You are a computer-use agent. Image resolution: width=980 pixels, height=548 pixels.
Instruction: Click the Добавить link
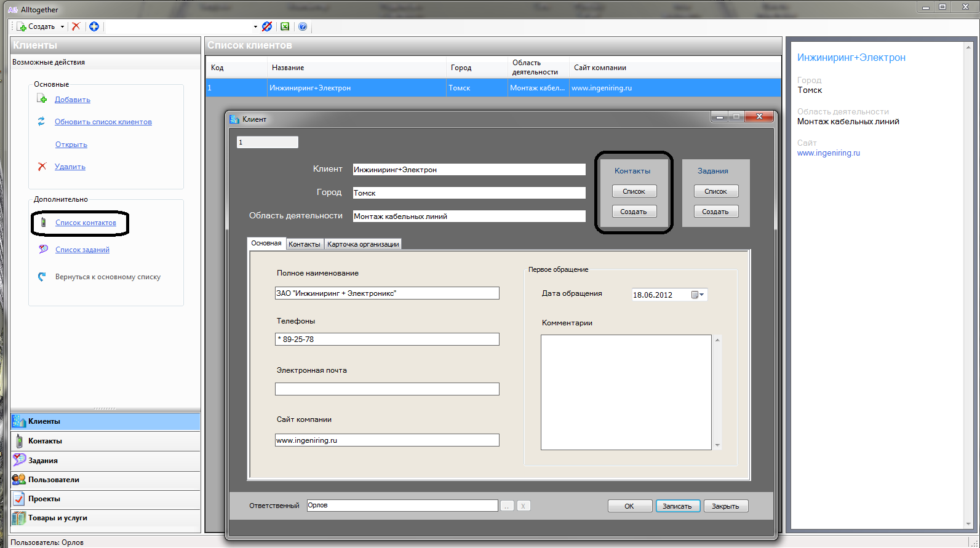coord(73,100)
